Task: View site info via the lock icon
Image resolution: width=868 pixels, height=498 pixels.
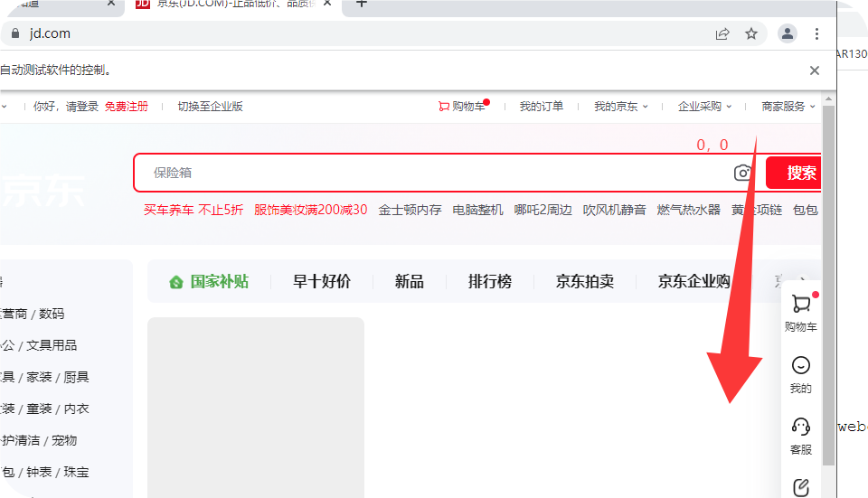Action: pyautogui.click(x=15, y=33)
